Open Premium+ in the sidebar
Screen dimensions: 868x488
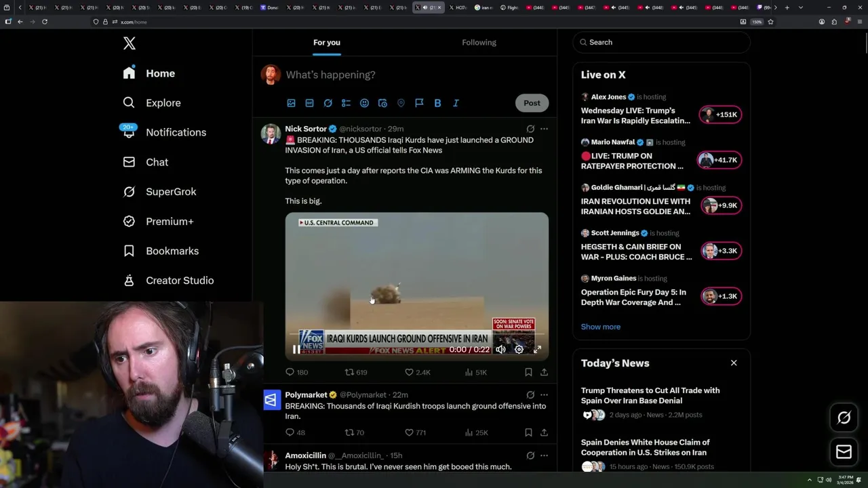158,222
